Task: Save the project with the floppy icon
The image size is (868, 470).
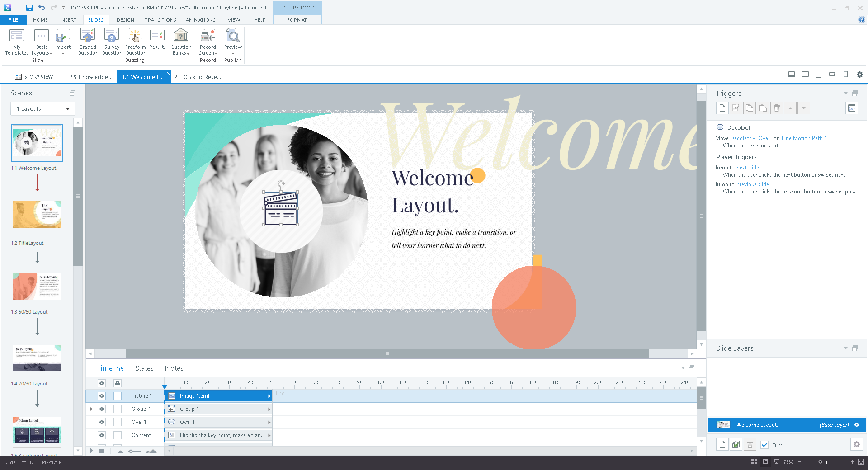Action: pyautogui.click(x=29, y=8)
